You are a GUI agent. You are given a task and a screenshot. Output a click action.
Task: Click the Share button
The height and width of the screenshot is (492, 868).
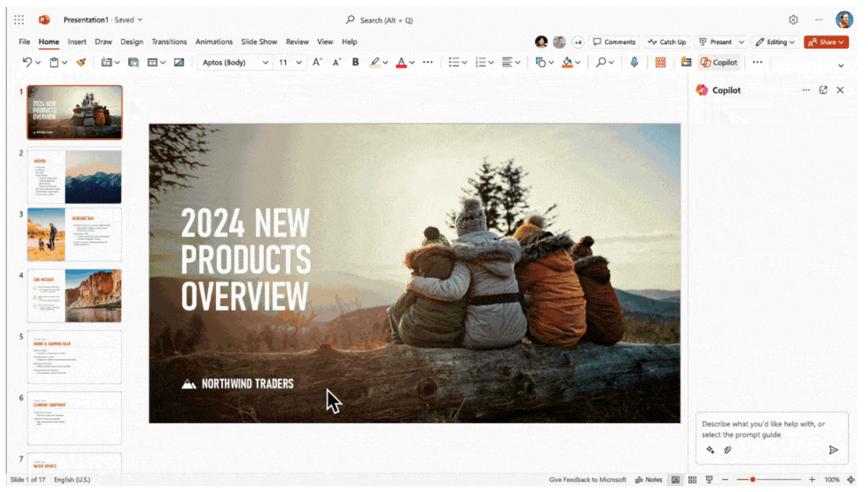click(826, 41)
